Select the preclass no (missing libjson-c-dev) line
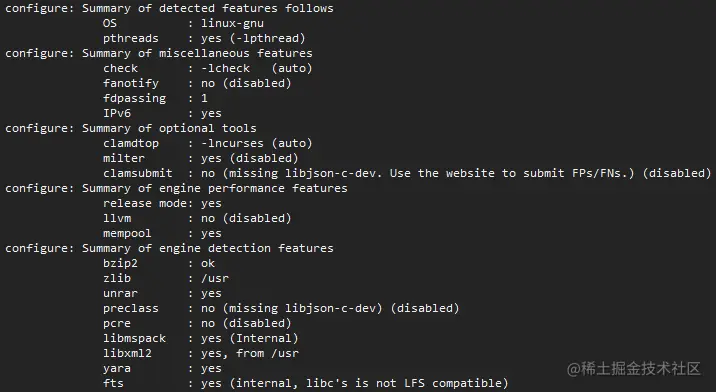Screen dimensions: 716x392 281,308
